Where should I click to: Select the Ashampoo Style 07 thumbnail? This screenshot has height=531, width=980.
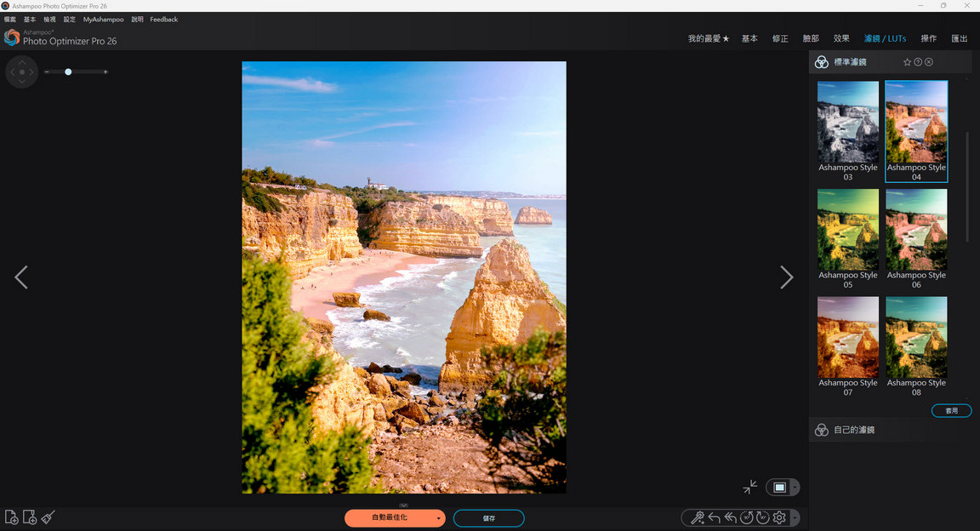click(x=847, y=337)
